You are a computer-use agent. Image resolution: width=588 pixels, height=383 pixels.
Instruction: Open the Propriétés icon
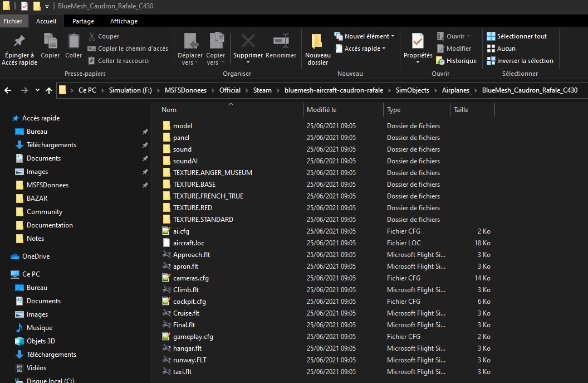(418, 41)
